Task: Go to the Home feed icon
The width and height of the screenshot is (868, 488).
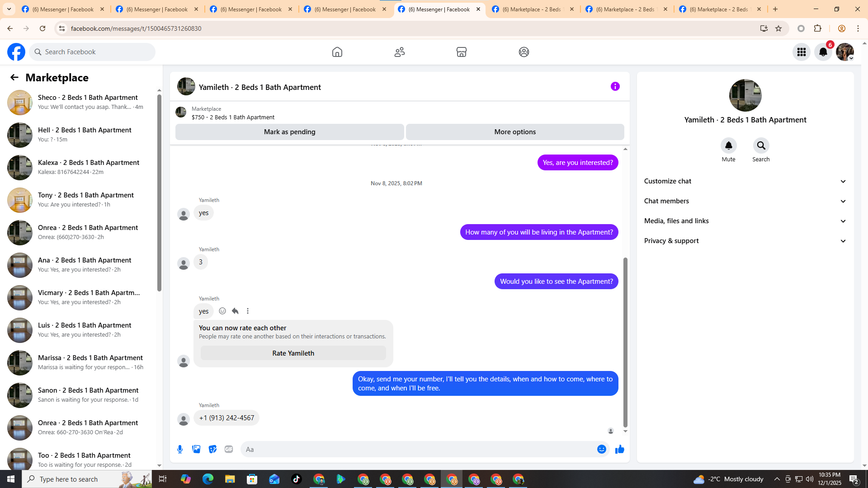Action: tap(337, 52)
